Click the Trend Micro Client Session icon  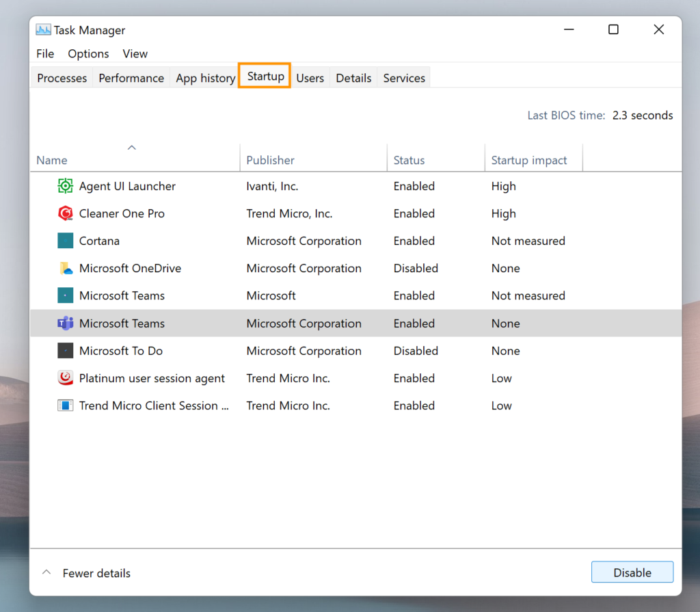pos(65,405)
